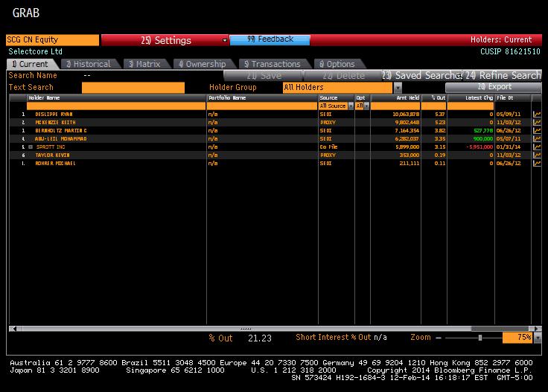
Task: Sort by Amt Held column header
Action: (395, 98)
